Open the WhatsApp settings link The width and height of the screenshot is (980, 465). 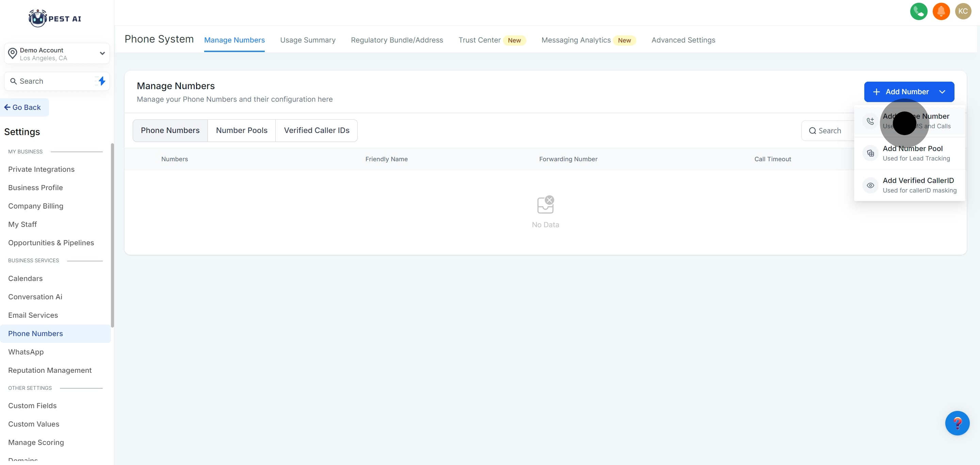coord(26,352)
